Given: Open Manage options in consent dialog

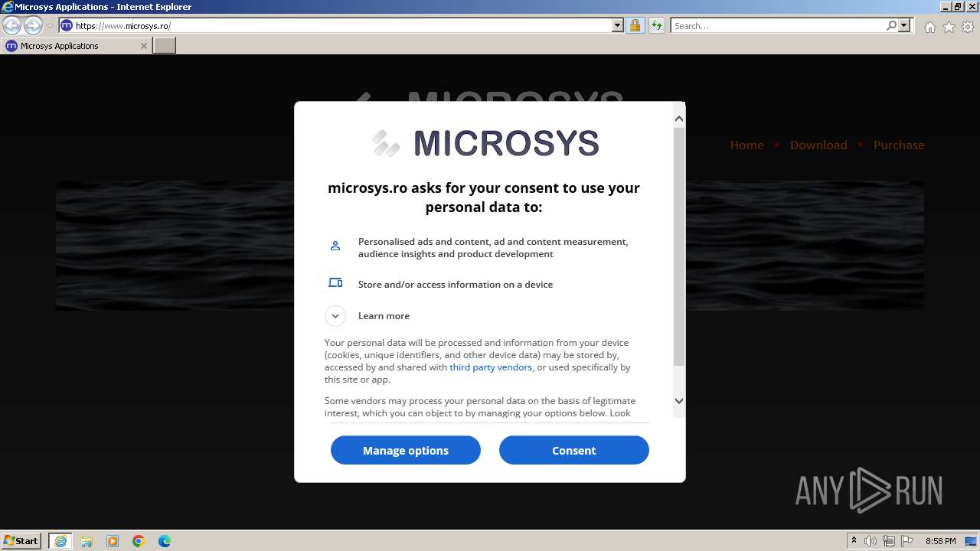Looking at the screenshot, I should click(406, 450).
